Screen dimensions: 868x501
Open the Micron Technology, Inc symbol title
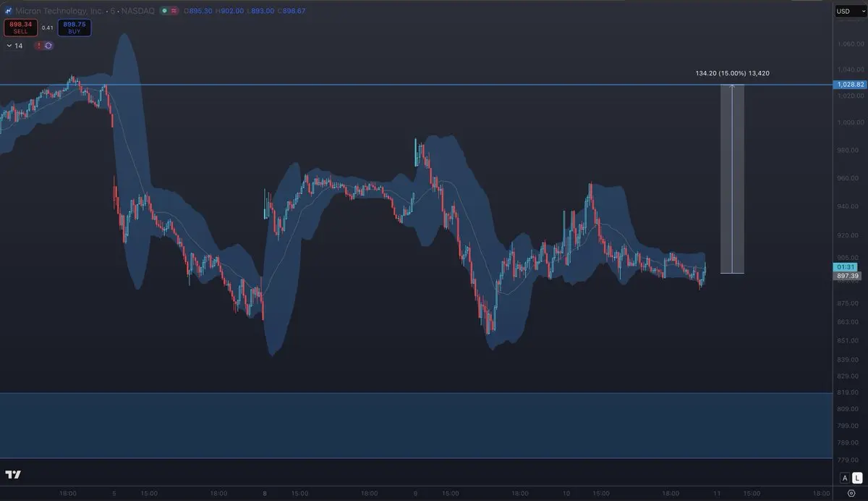click(59, 11)
